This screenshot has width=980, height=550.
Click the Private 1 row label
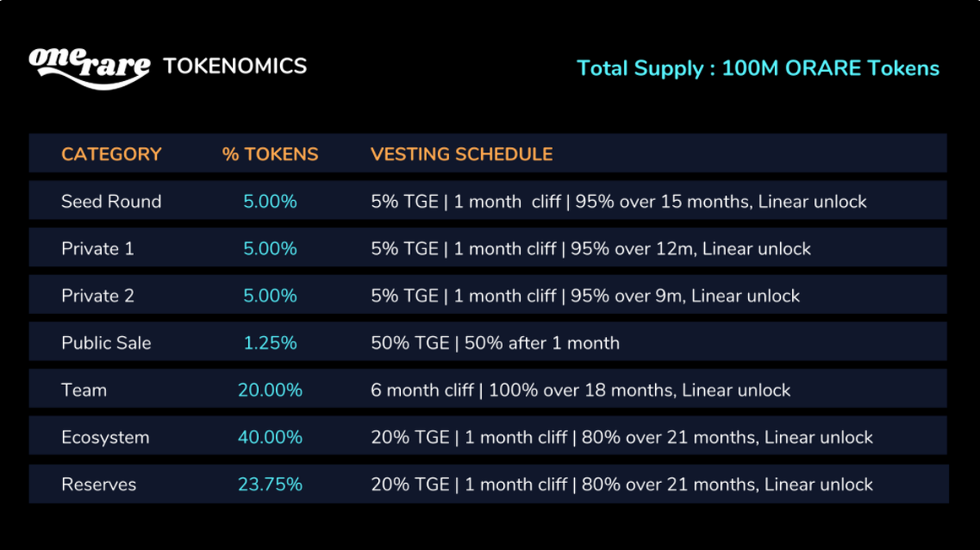point(97,248)
